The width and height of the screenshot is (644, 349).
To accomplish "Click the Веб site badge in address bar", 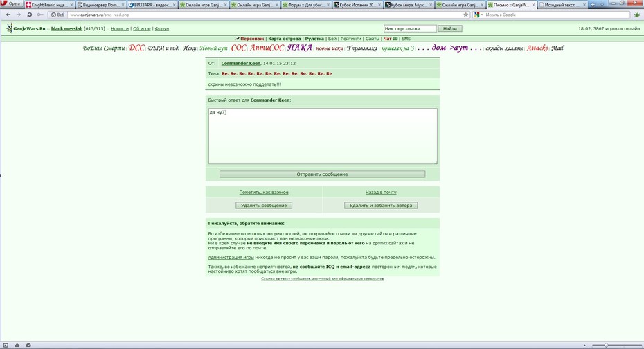I will click(58, 15).
